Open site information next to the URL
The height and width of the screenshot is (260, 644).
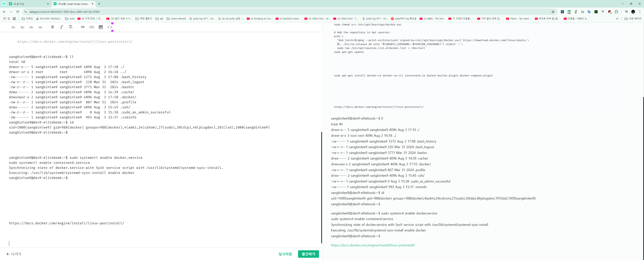(x=26, y=12)
